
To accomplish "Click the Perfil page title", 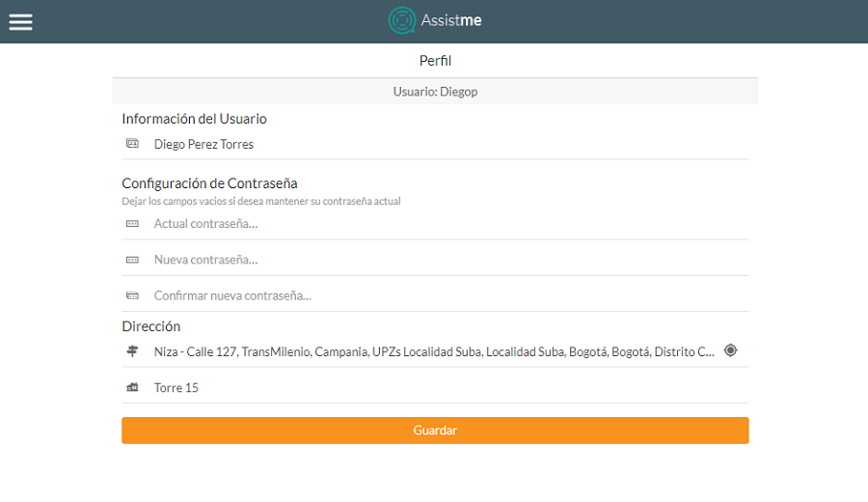I will [x=435, y=61].
